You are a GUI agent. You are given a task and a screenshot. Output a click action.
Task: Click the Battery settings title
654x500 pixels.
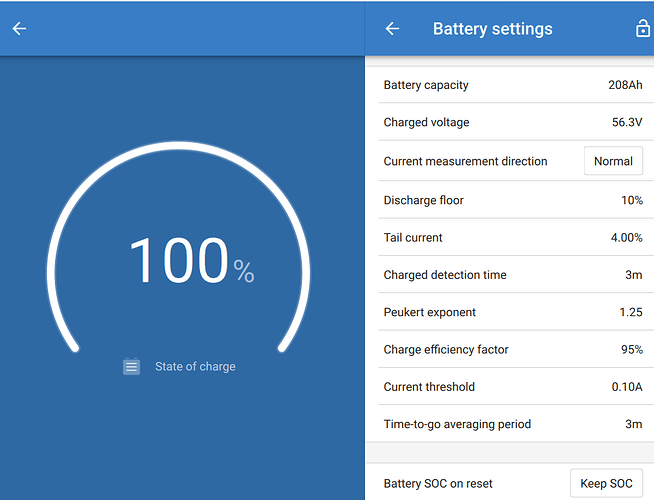point(492,29)
